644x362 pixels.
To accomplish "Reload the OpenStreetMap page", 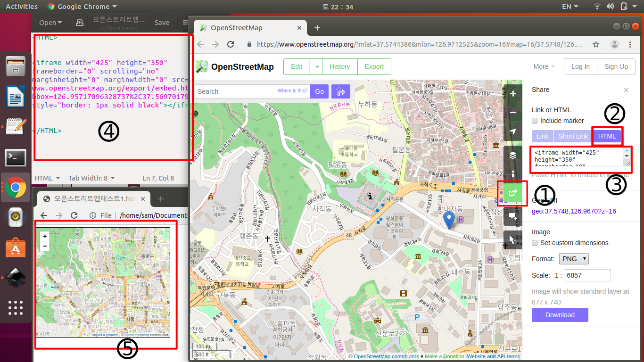I will pyautogui.click(x=231, y=44).
